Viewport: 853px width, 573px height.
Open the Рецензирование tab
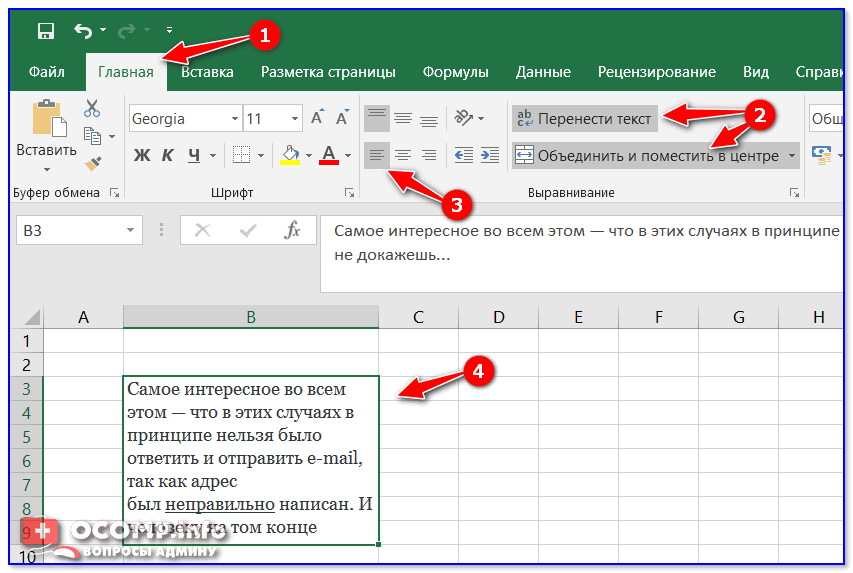click(657, 72)
